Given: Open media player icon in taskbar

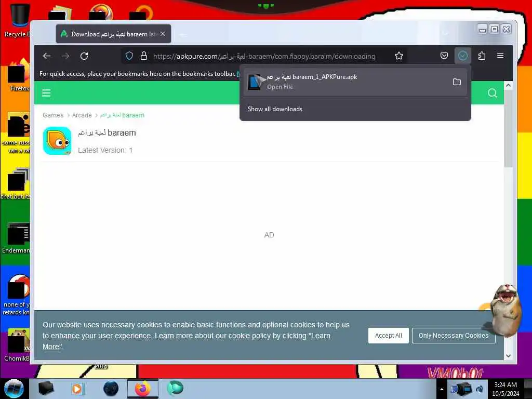Looking at the screenshot, I should [x=77, y=389].
